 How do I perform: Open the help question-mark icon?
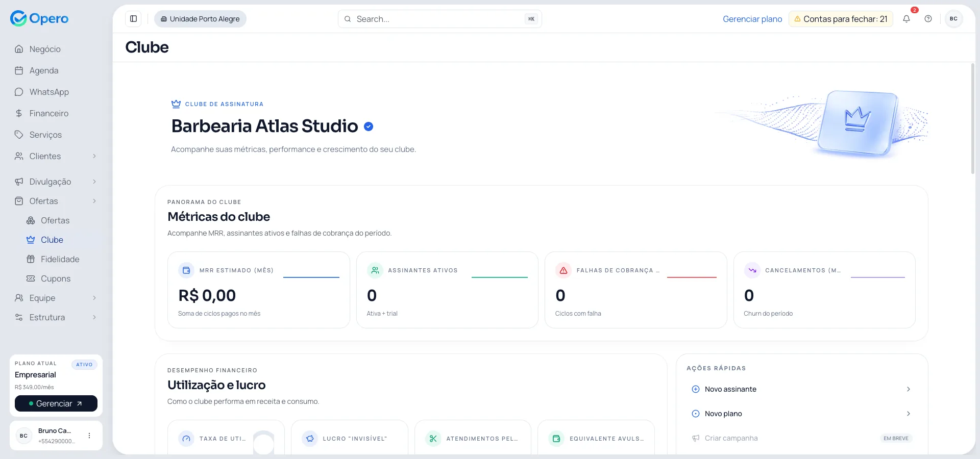[928, 19]
